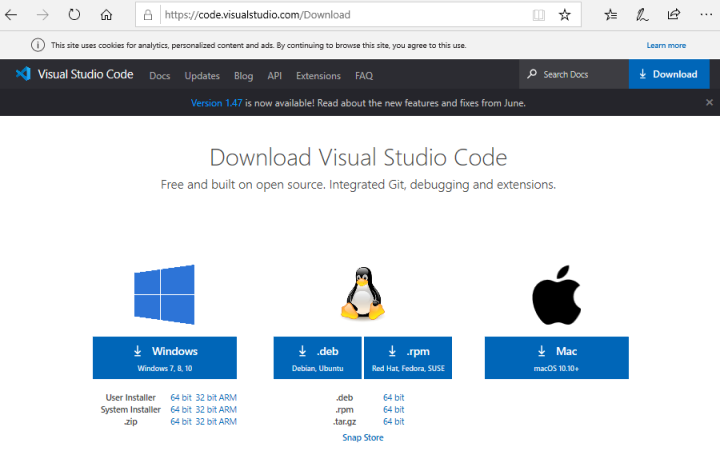720x451 pixels.
Task: Open the FAQ navigation item
Action: pos(364,76)
